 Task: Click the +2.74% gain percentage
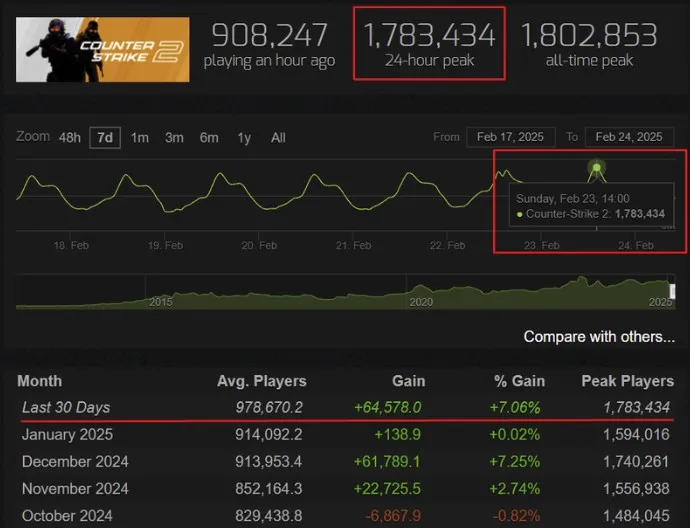pyautogui.click(x=515, y=489)
